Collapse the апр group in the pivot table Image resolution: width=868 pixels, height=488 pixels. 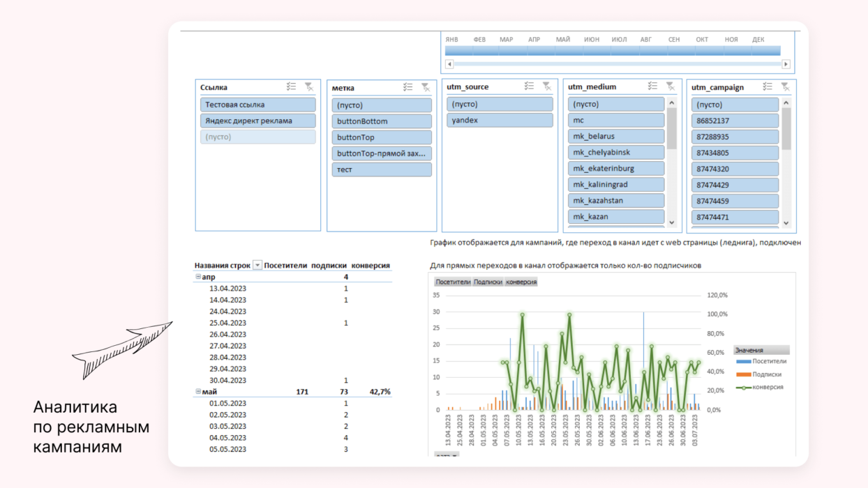[x=198, y=277]
